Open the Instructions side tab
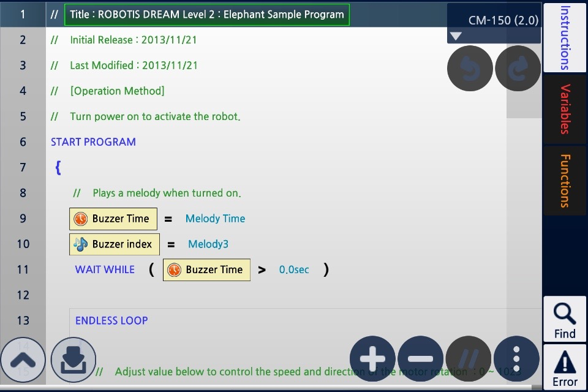The image size is (588, 392). pos(565,37)
